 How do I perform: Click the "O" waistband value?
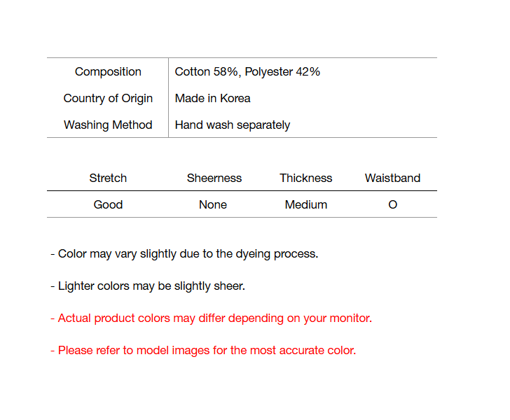(392, 204)
